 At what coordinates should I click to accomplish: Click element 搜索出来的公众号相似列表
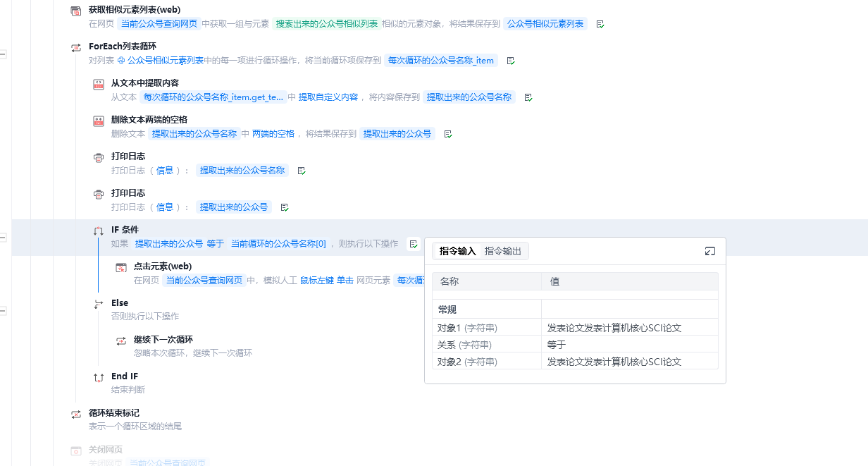326,24
